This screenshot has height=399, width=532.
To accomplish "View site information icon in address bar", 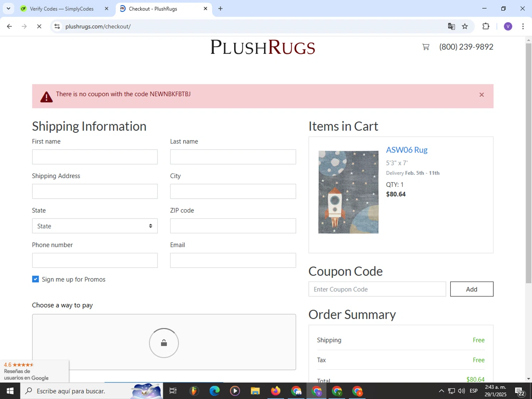I will click(57, 26).
